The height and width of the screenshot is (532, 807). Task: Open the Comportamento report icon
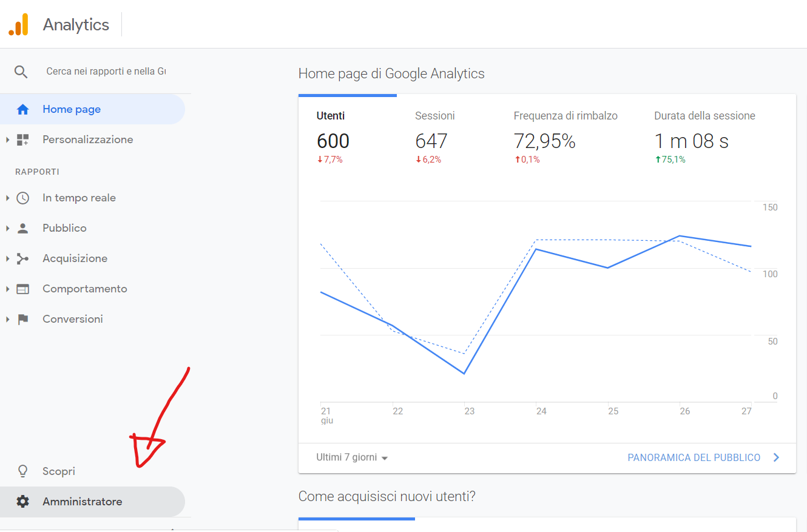pos(22,288)
